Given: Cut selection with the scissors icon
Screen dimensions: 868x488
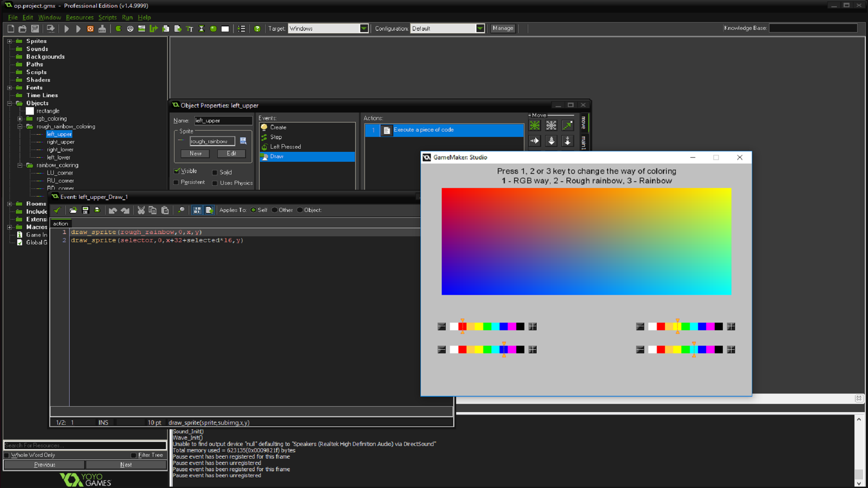Looking at the screenshot, I should (141, 210).
